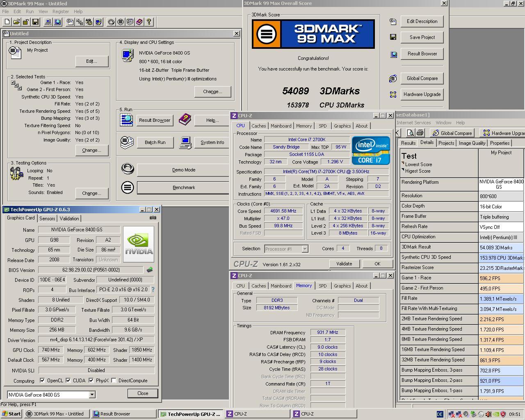Click the GPU-Z camera screenshot icon

coord(153,218)
